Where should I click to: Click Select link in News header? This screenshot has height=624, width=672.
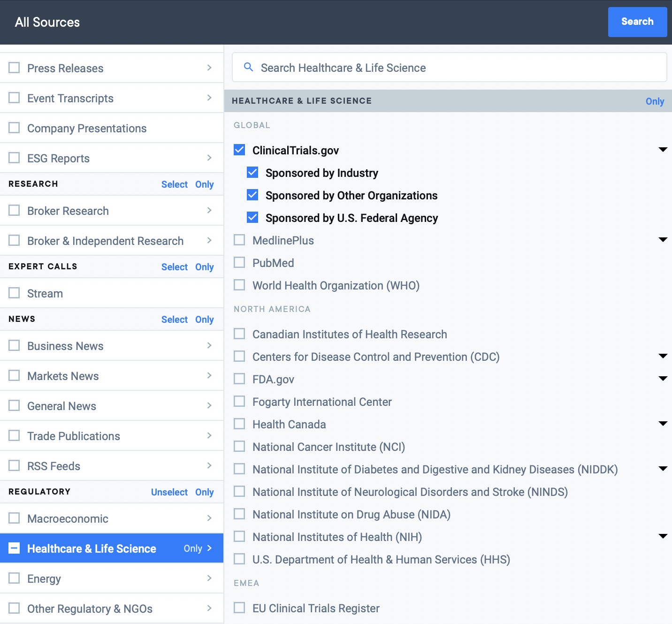pos(175,320)
